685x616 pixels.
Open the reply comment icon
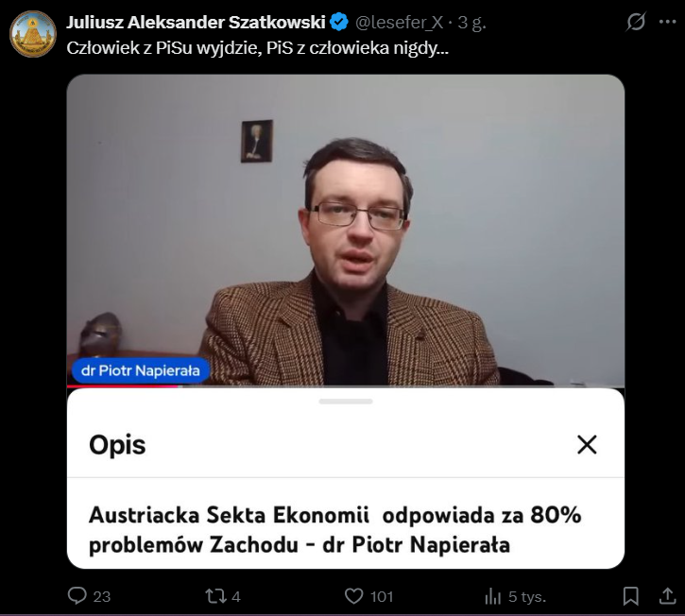pos(77,596)
